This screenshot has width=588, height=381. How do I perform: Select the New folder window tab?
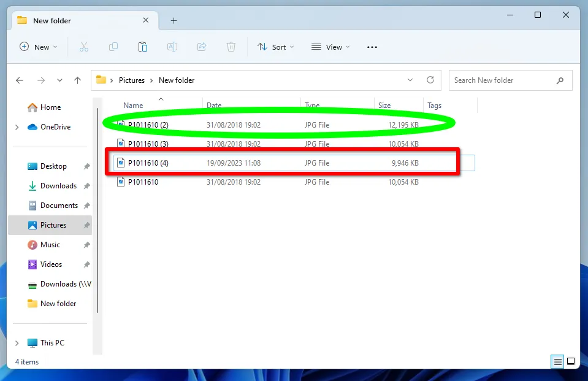(85, 21)
